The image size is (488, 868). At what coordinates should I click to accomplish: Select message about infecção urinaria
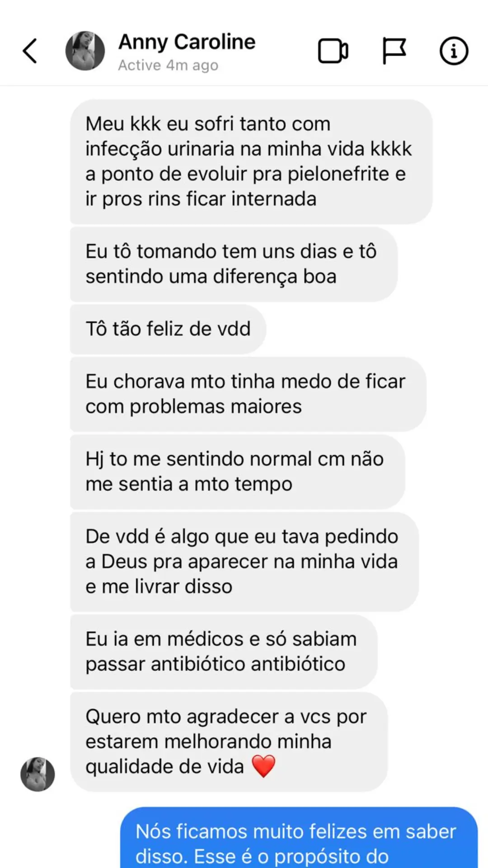(251, 161)
